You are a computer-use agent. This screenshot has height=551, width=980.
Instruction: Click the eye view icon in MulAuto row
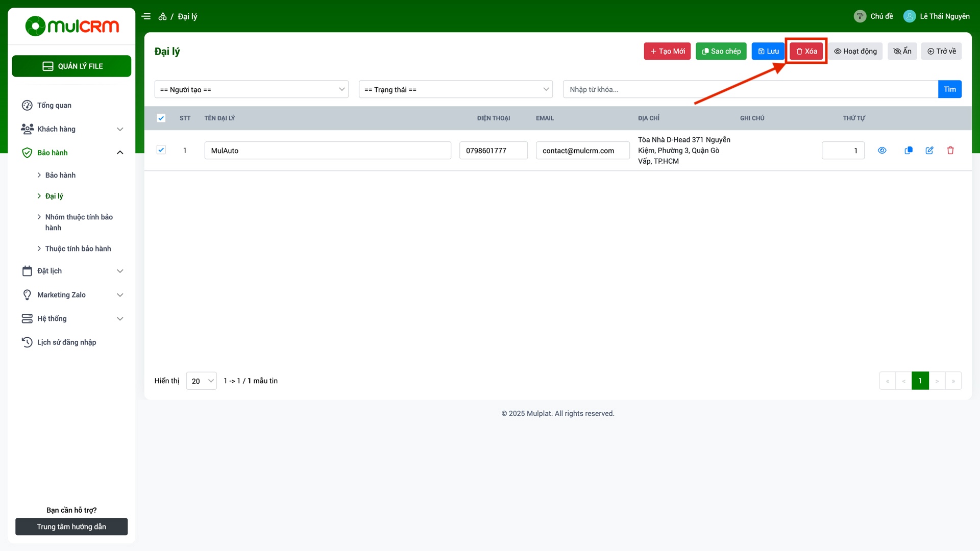point(882,151)
